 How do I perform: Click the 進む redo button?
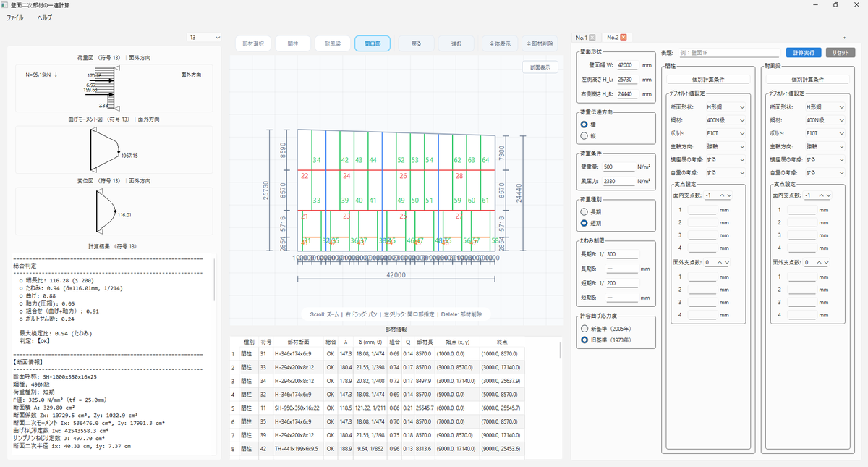pyautogui.click(x=456, y=43)
